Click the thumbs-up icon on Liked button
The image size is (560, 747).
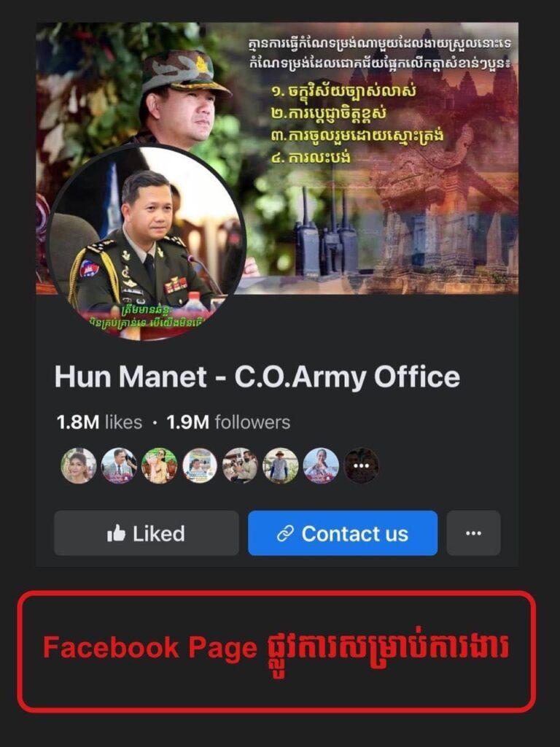tap(116, 533)
